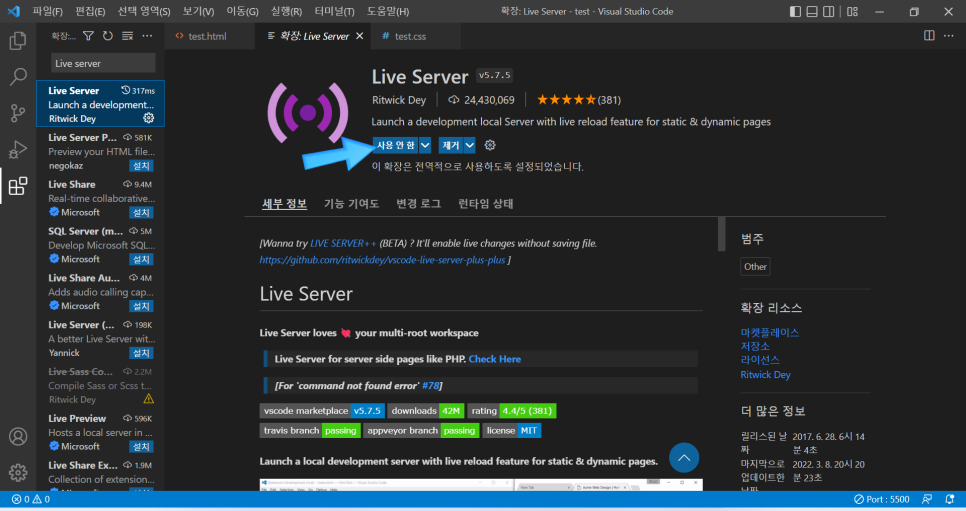Click Port : 5500 status item
This screenshot has height=511, width=966.
point(882,499)
